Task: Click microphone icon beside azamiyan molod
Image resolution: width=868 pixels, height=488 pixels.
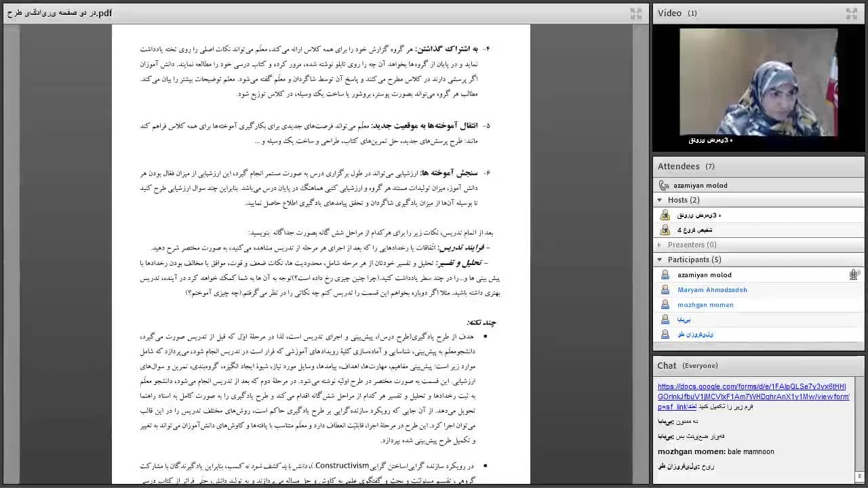Action: [854, 274]
